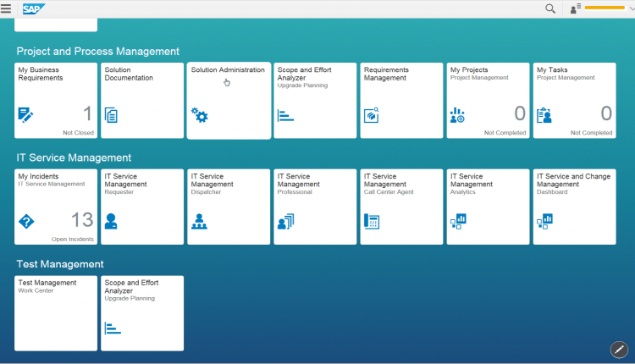Open the My Business Requirements tile title

click(41, 74)
